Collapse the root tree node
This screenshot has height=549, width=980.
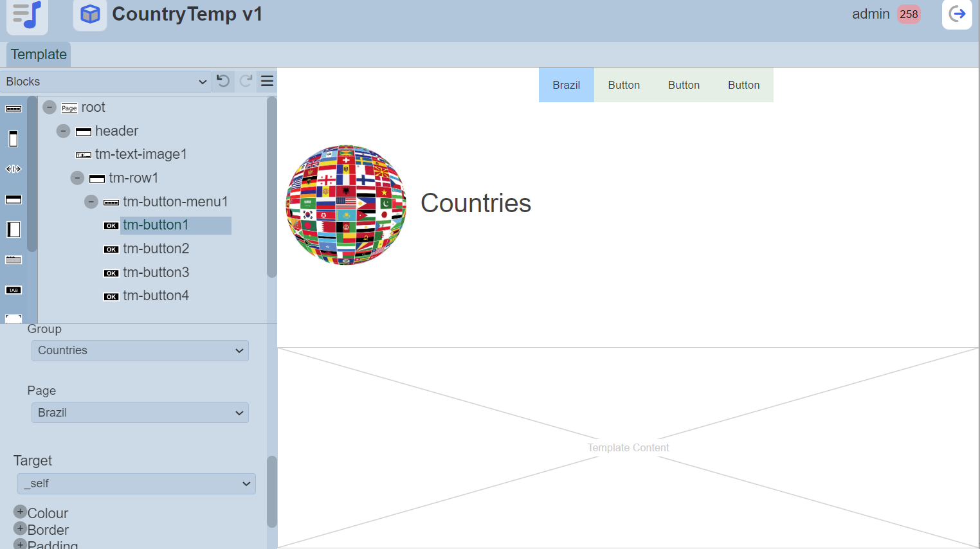coord(50,107)
